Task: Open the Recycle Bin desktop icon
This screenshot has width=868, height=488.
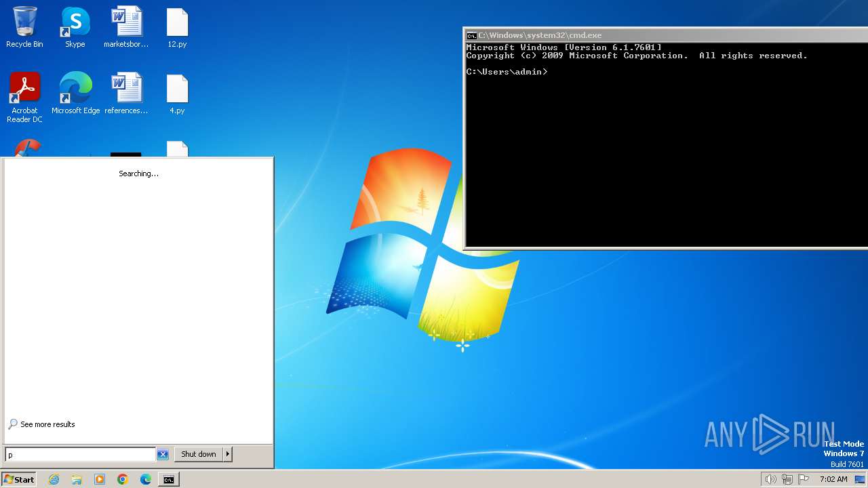Action: point(24,27)
